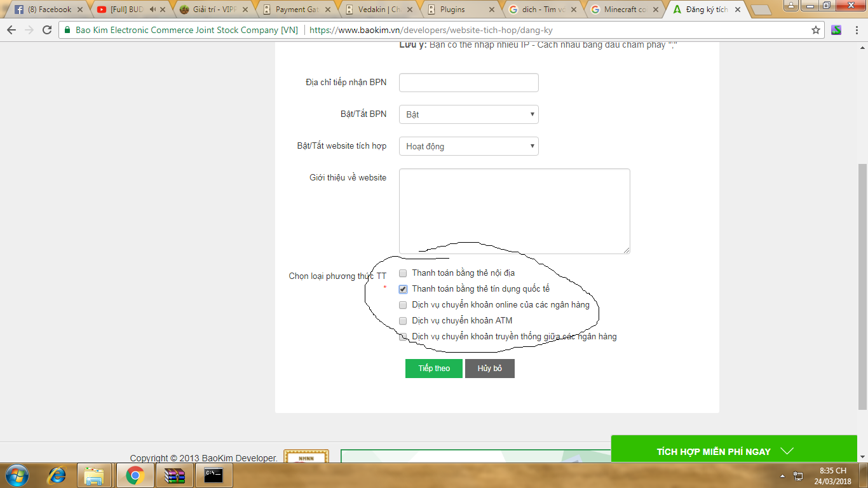Switch to the Google dich search tab
Screen dimensions: 868x488
point(542,10)
